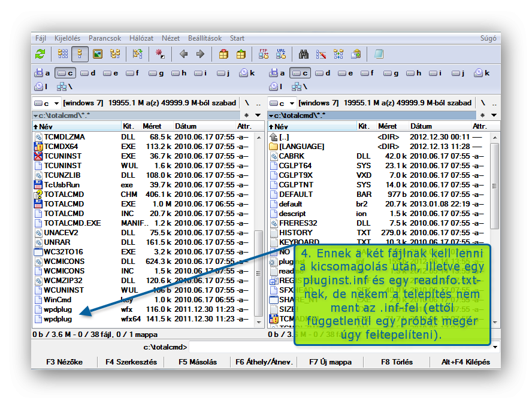532x401 pixels.
Task: Select drive c in left drive bar
Action: click(x=65, y=73)
